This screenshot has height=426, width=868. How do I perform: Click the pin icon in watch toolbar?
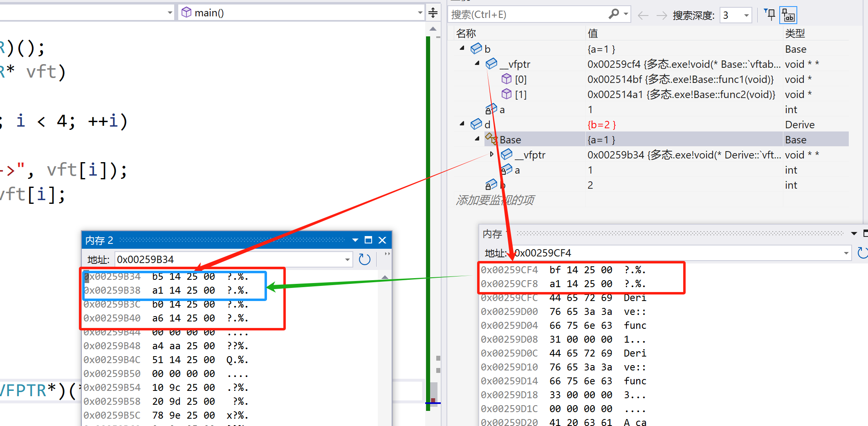coord(769,15)
